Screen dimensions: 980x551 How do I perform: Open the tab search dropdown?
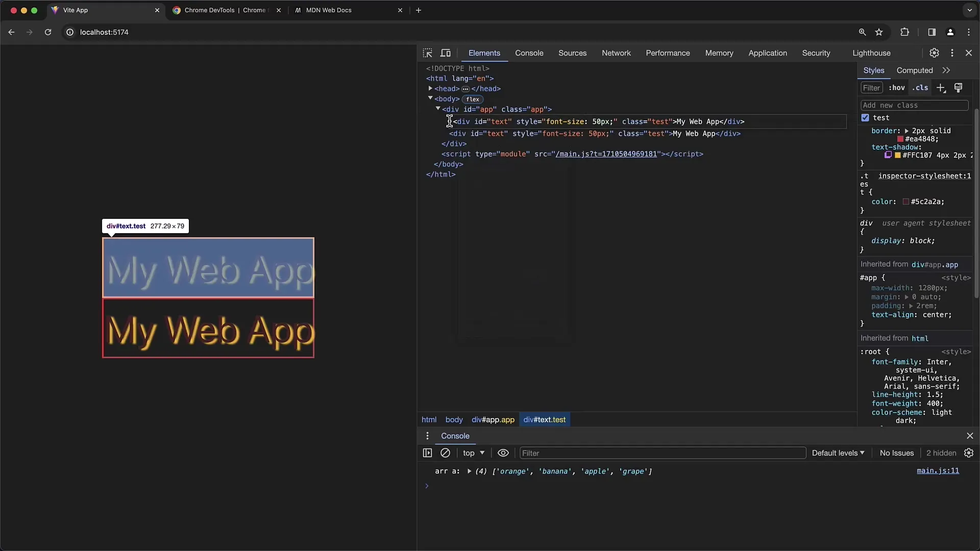(x=969, y=10)
